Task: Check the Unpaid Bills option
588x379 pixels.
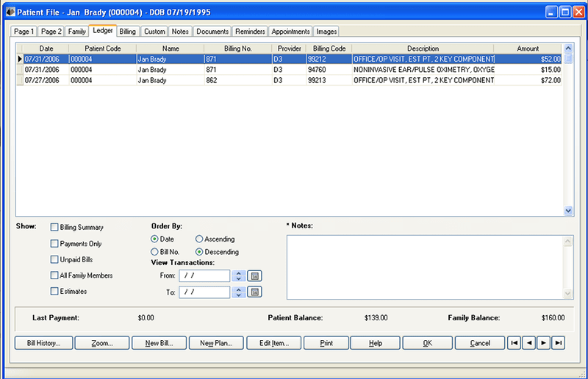Action: [54, 260]
